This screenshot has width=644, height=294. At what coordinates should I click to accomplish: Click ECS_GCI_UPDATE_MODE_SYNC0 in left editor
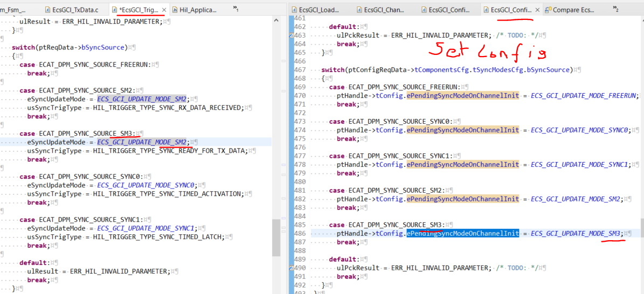tap(146, 185)
